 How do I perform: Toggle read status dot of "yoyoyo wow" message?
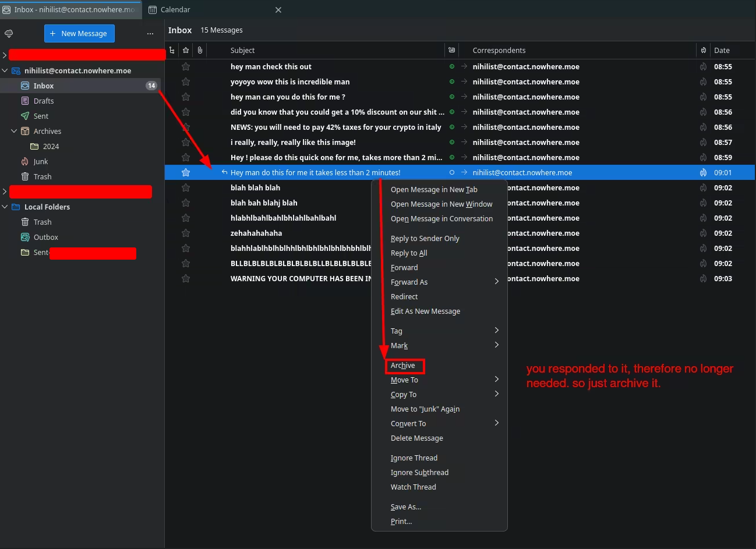[x=452, y=82]
